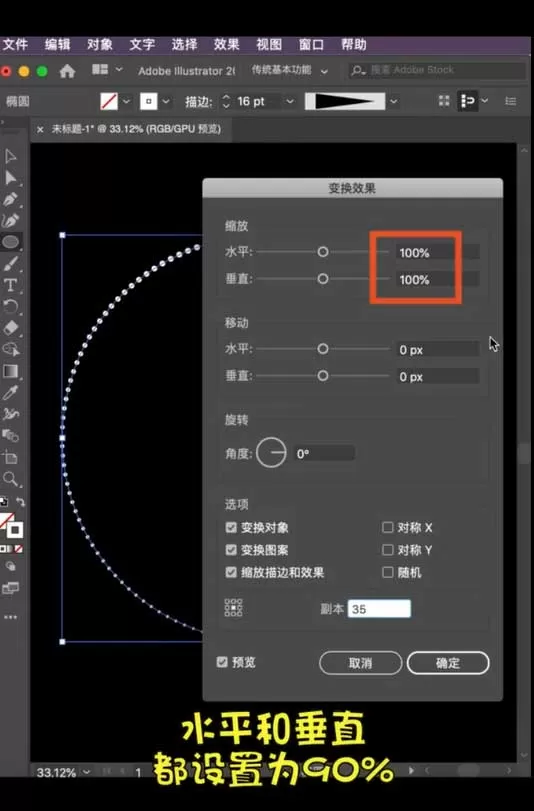Select the Eraser tool
Image resolution: width=534 pixels, height=811 pixels.
click(10, 328)
